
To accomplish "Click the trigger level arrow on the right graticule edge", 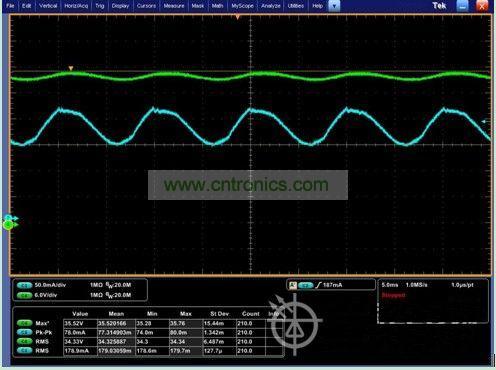I will 484,122.
